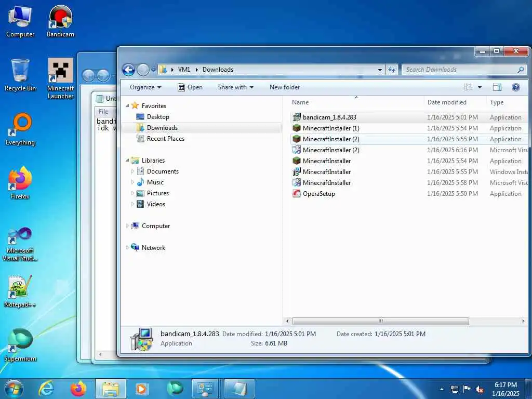
Task: Select Downloads under Favorites
Action: [x=162, y=128]
